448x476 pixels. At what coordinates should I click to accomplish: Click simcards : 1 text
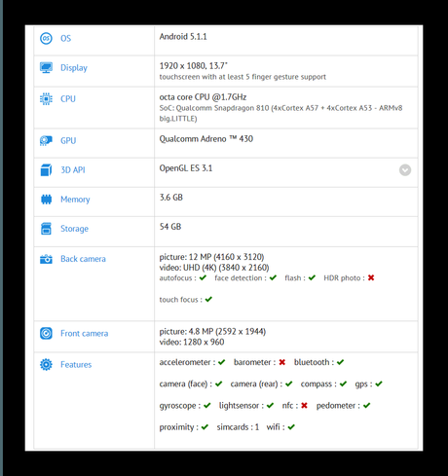[238, 427]
